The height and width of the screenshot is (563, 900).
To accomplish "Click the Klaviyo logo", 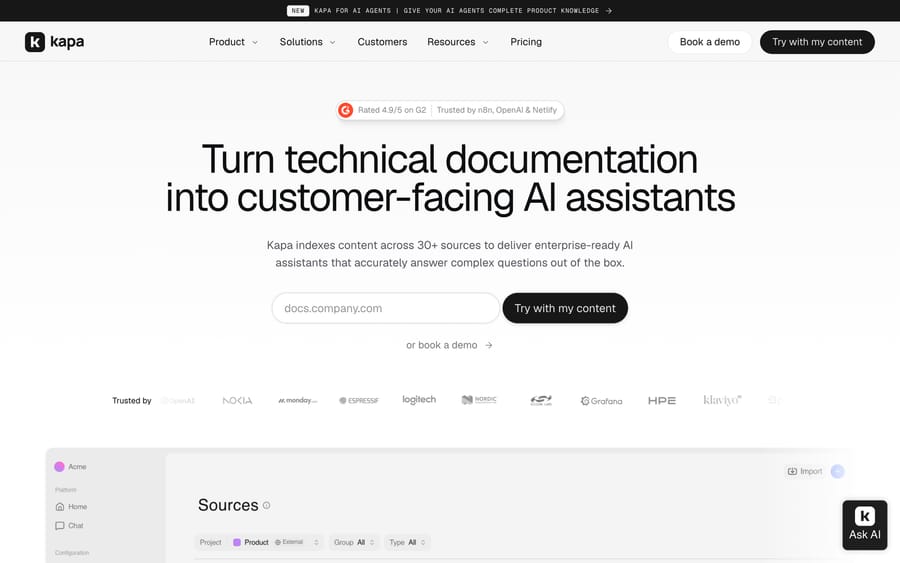I will [722, 400].
